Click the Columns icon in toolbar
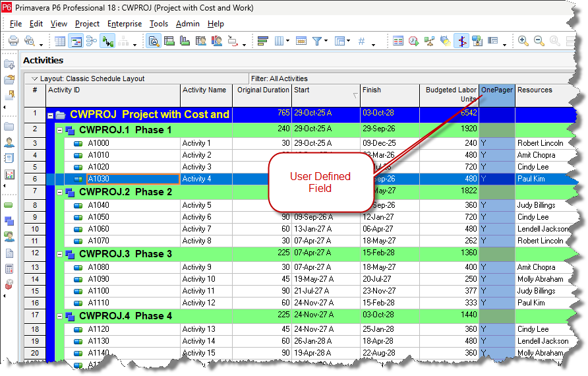The image size is (588, 376). click(279, 40)
